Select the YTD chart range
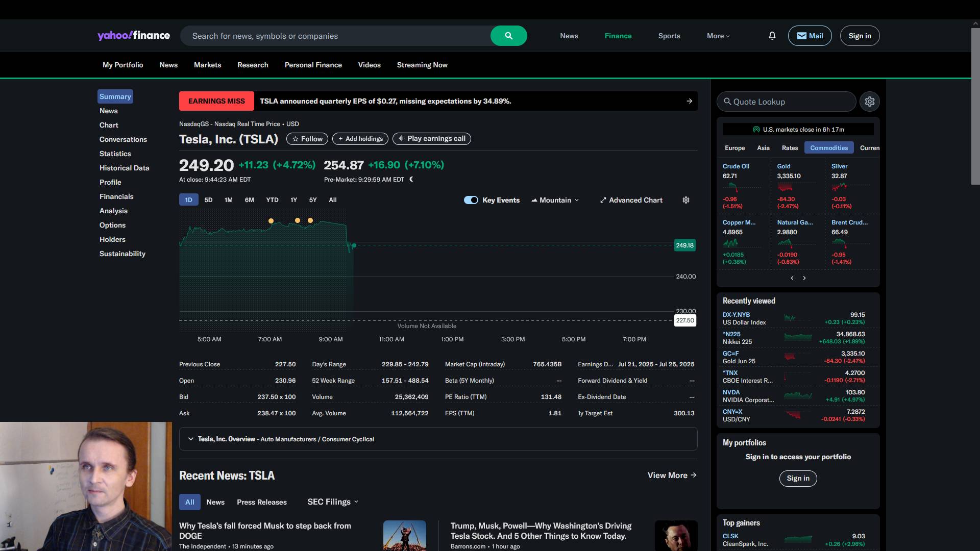 pos(272,200)
